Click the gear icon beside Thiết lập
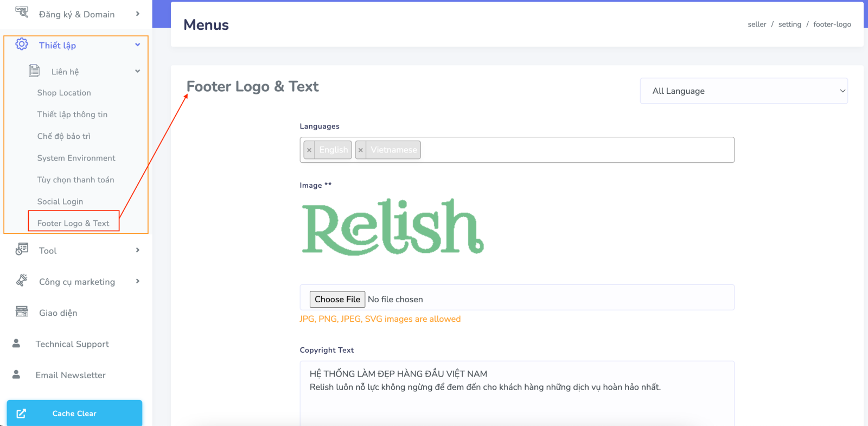868x426 pixels. tap(22, 44)
